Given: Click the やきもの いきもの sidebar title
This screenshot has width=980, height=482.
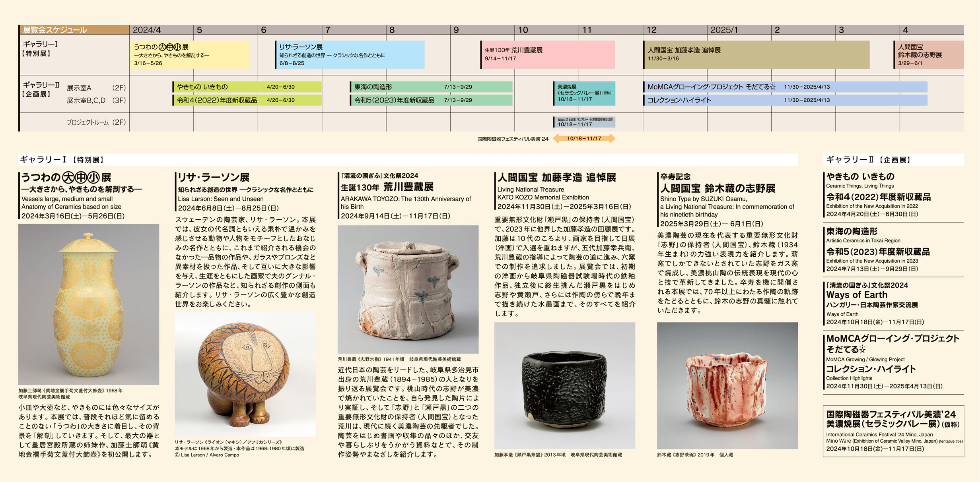Looking at the screenshot, I should tap(860, 176).
